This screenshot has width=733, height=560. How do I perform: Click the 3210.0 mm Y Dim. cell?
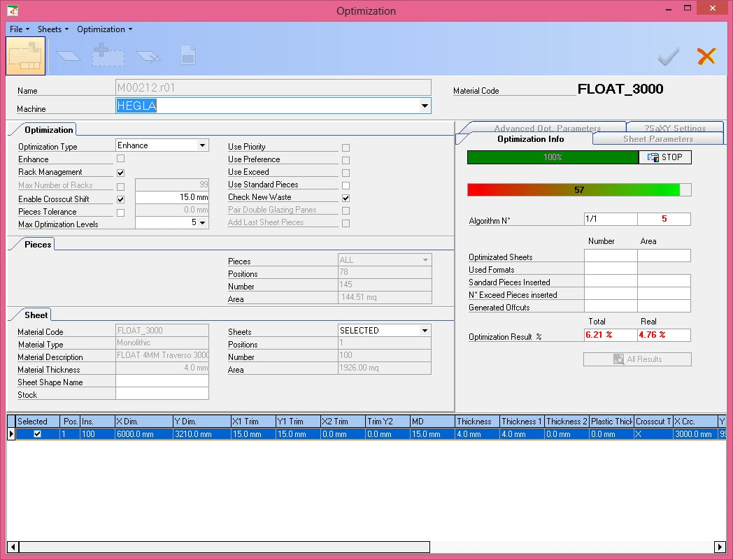202,433
